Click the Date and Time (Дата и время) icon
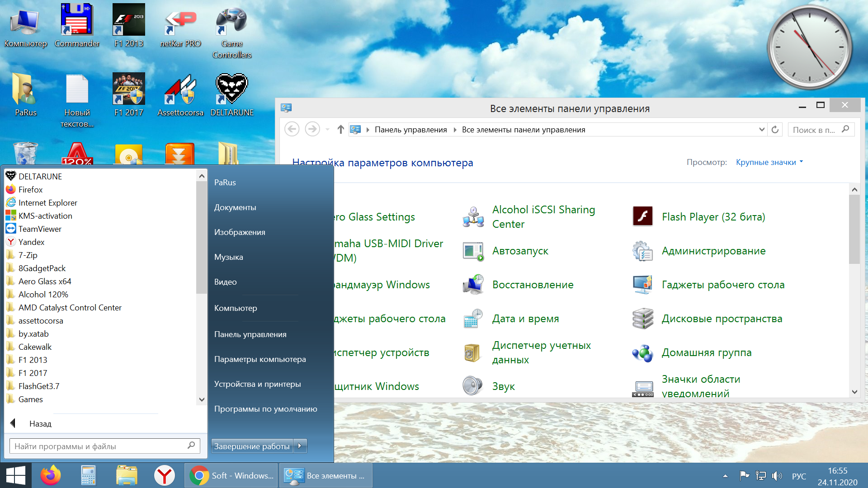868x488 pixels. pyautogui.click(x=473, y=319)
